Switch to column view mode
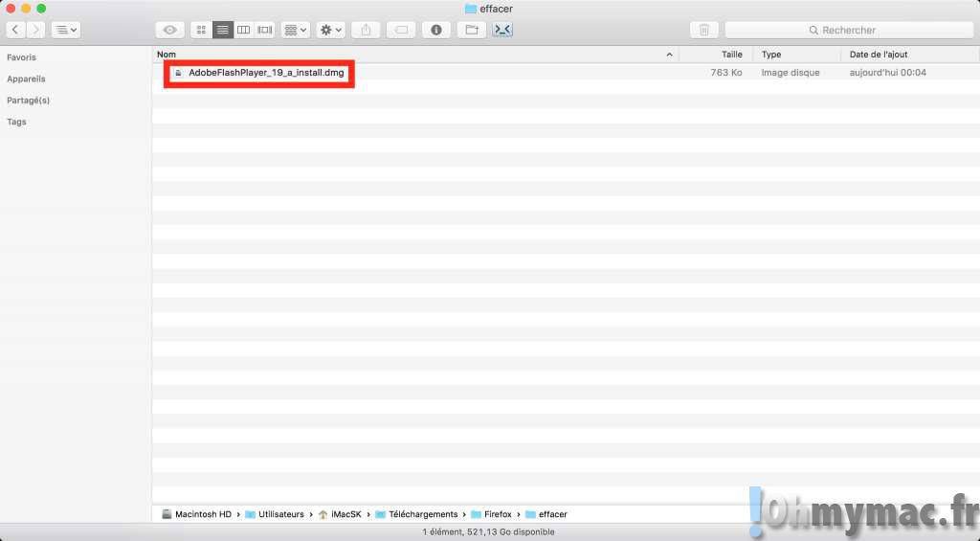Viewport: 980px width, 541px height. (244, 30)
